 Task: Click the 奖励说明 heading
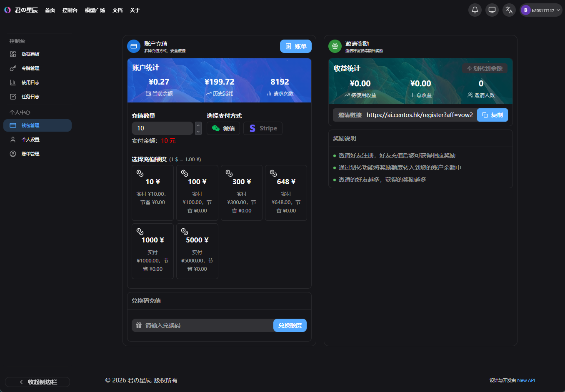point(345,138)
